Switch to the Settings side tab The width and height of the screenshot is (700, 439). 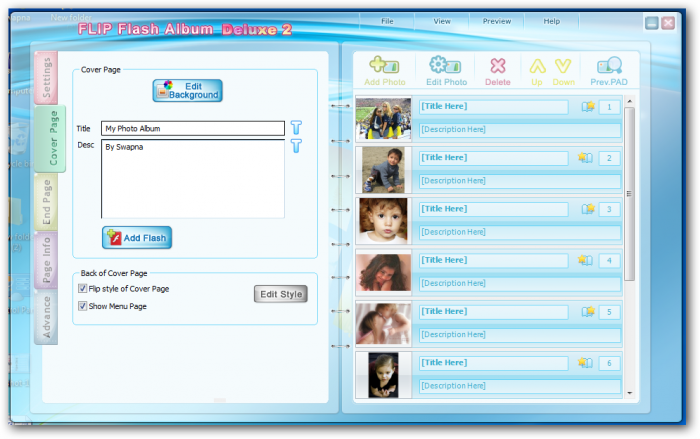click(46, 78)
